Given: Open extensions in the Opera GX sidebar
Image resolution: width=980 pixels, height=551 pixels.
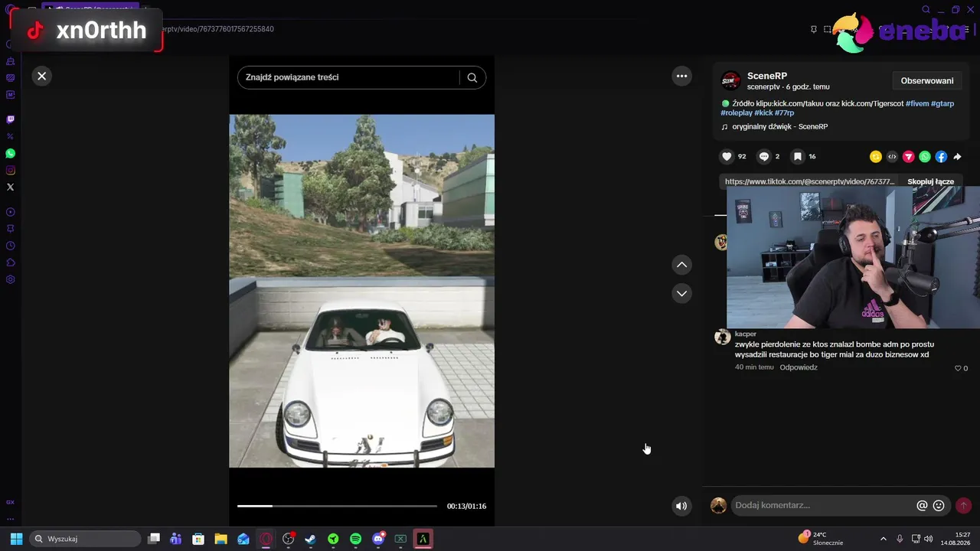Looking at the screenshot, I should point(11,262).
